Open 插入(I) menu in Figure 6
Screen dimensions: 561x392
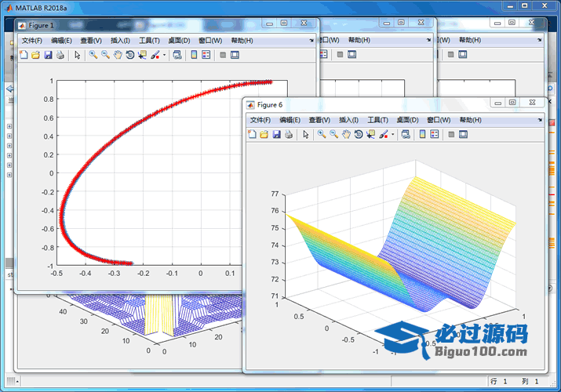[348, 120]
